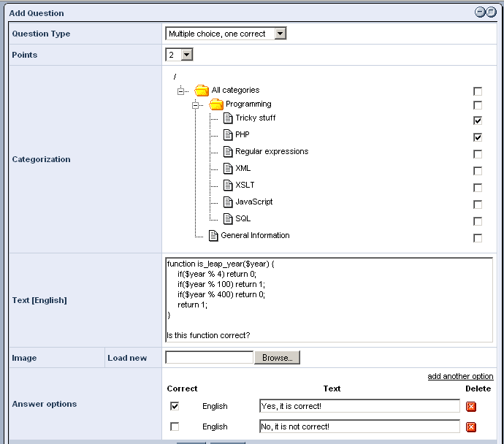The image size is (504, 444).
Task: Delete the 'No, it is not correct!' option
Action: (471, 427)
